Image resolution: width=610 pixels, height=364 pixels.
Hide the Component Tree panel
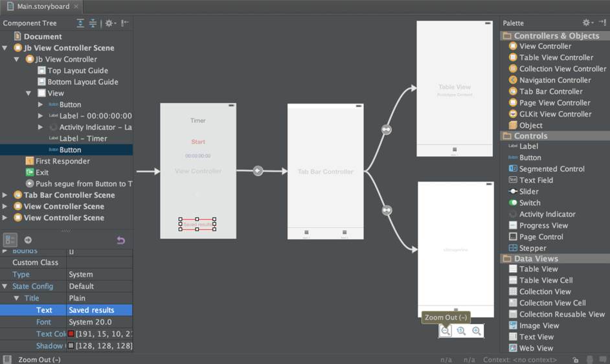(x=124, y=23)
